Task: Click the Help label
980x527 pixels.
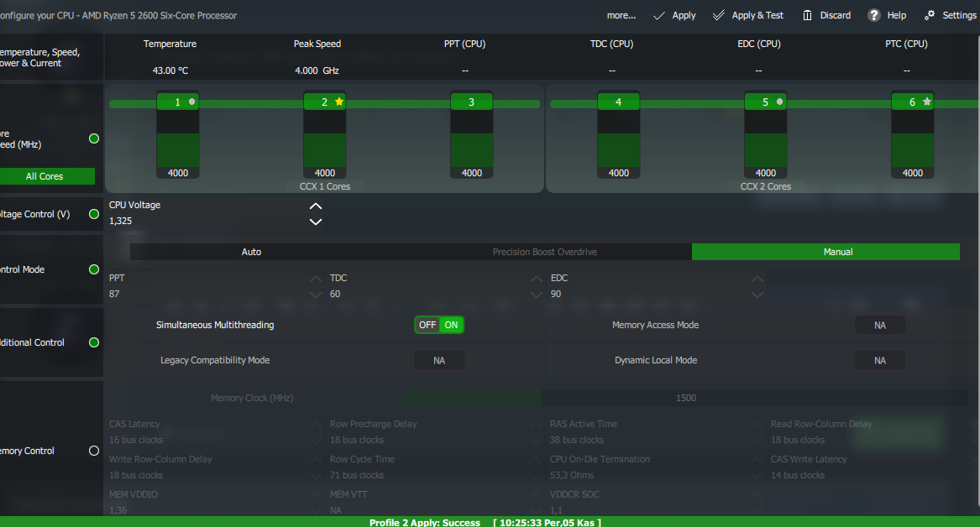Action: pos(896,16)
